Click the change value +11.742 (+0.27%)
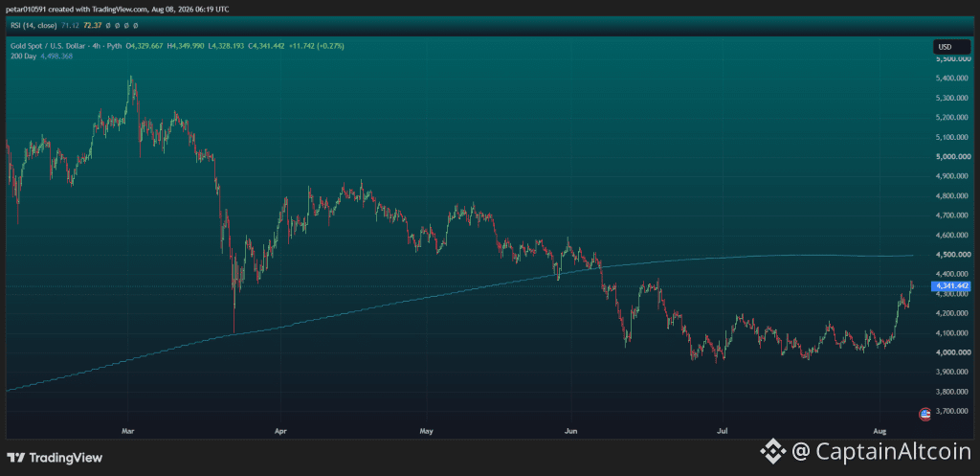The image size is (980, 476). (x=316, y=46)
